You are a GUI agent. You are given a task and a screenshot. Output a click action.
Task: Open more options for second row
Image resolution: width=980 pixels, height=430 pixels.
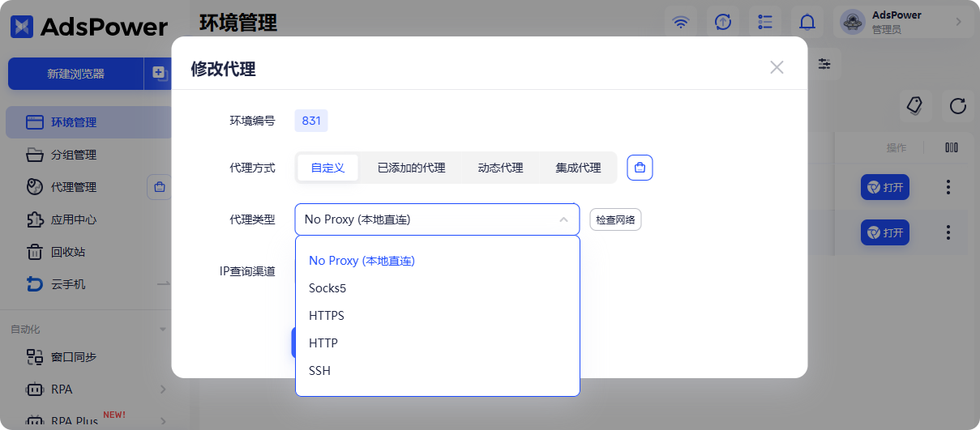[x=948, y=233]
